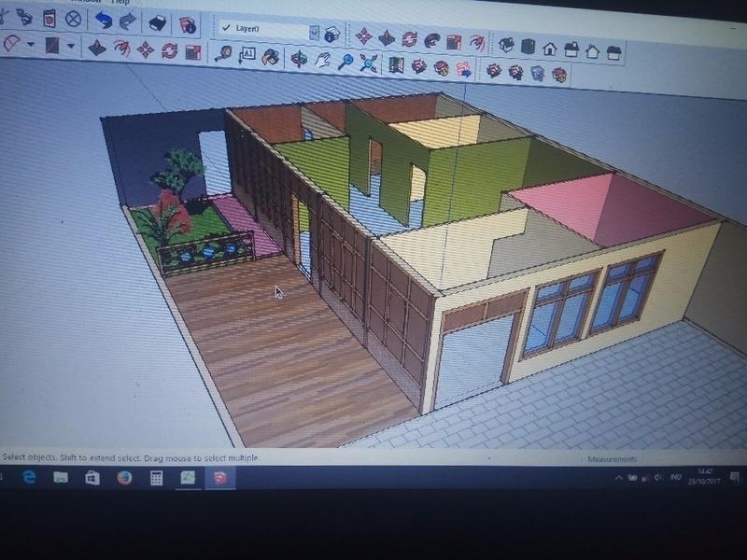
Task: Select the Tape Measure tool
Action: coord(224,54)
